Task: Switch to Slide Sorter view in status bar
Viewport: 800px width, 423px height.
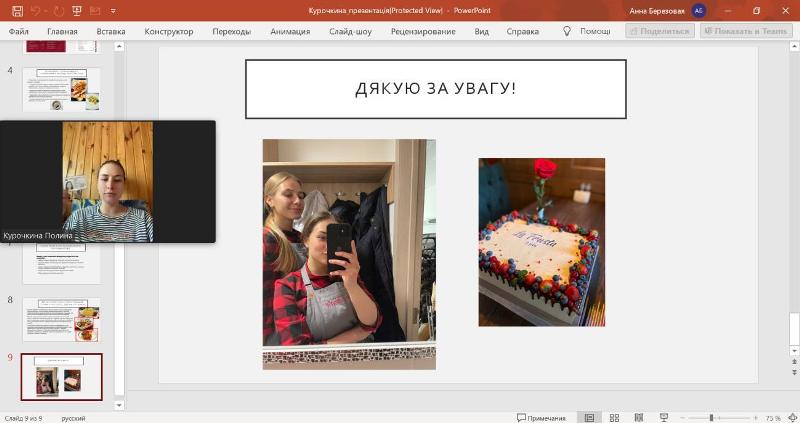Action: pos(613,417)
